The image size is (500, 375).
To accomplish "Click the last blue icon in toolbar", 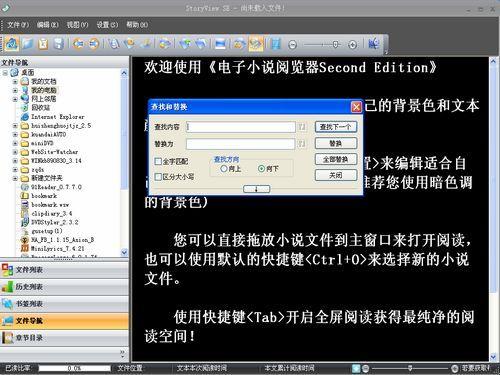I will click(x=374, y=44).
